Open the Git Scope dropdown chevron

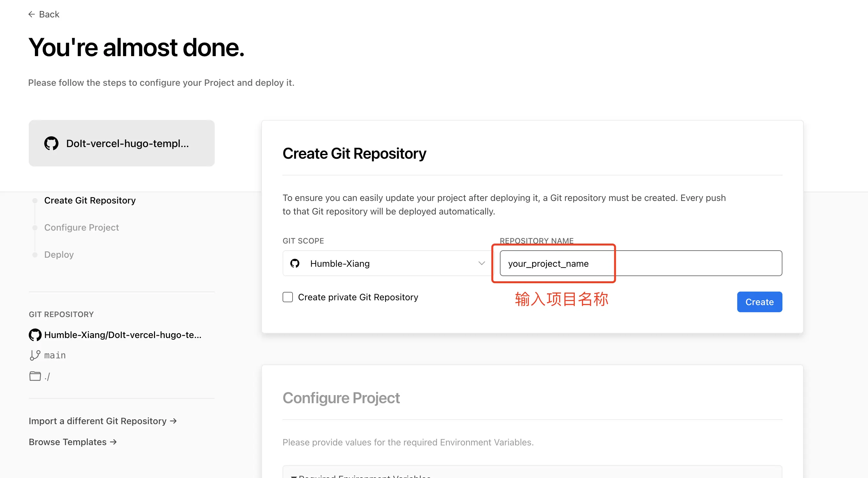(481, 263)
